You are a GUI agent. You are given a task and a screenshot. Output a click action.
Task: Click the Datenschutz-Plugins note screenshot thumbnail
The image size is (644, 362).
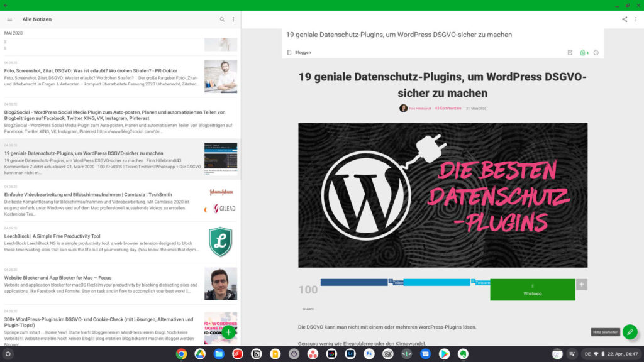[x=221, y=159]
